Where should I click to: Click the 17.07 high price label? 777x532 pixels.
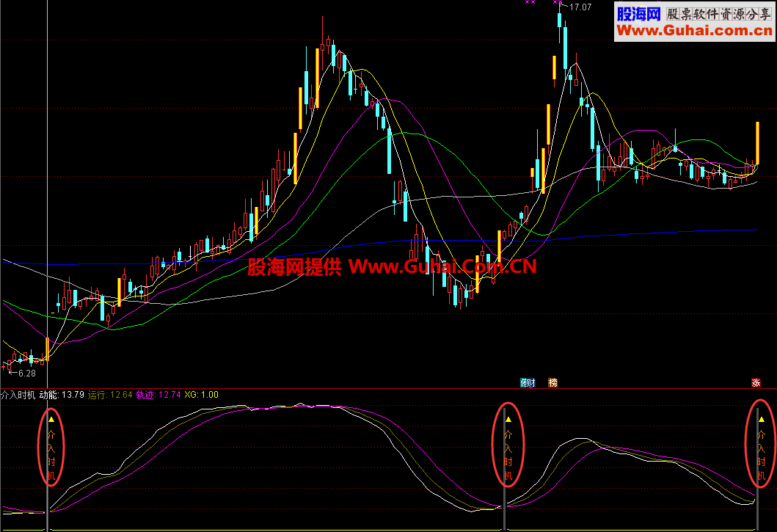[x=580, y=7]
